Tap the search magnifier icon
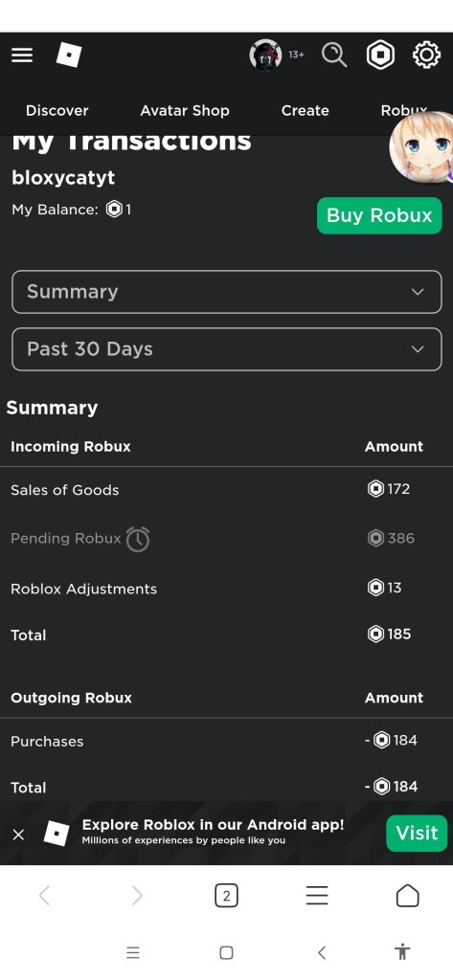453x980 pixels. [334, 55]
